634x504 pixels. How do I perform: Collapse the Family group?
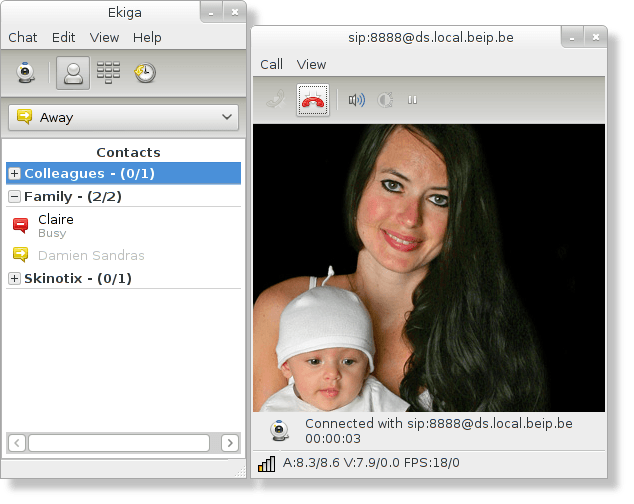click(14, 197)
